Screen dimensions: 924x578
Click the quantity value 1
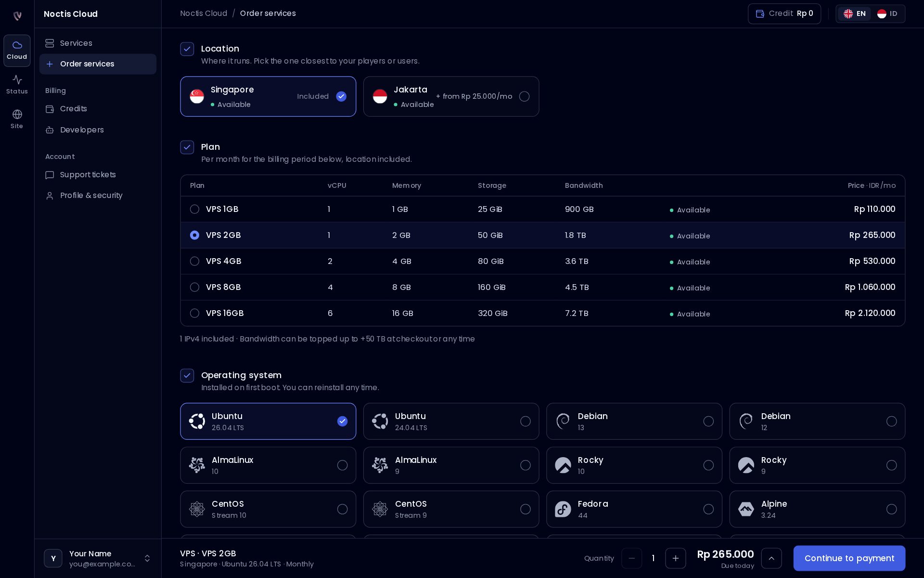tap(653, 558)
